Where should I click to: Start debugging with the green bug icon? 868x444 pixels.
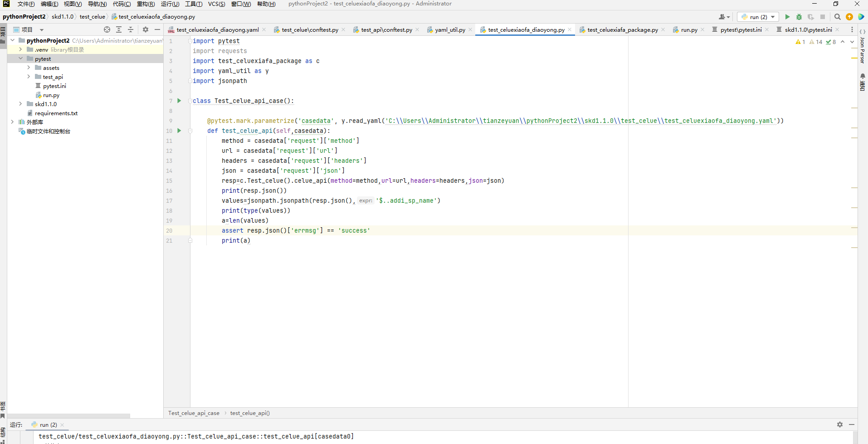point(799,17)
